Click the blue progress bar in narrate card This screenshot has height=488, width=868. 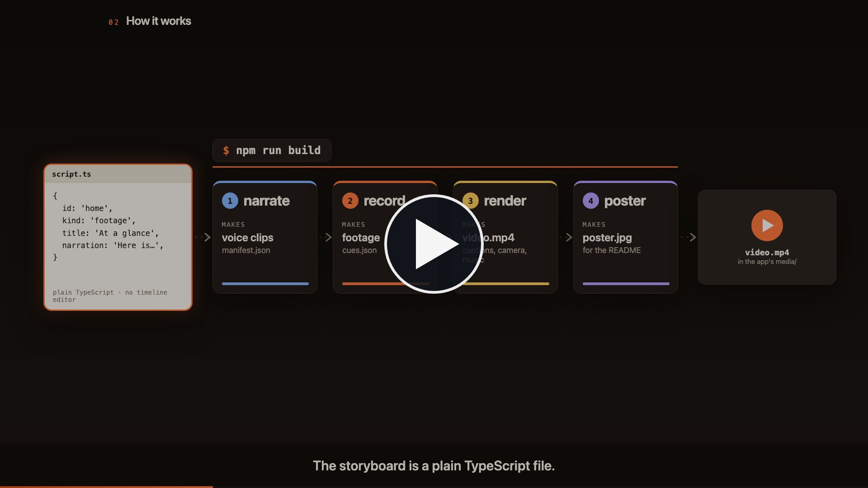[x=265, y=284]
